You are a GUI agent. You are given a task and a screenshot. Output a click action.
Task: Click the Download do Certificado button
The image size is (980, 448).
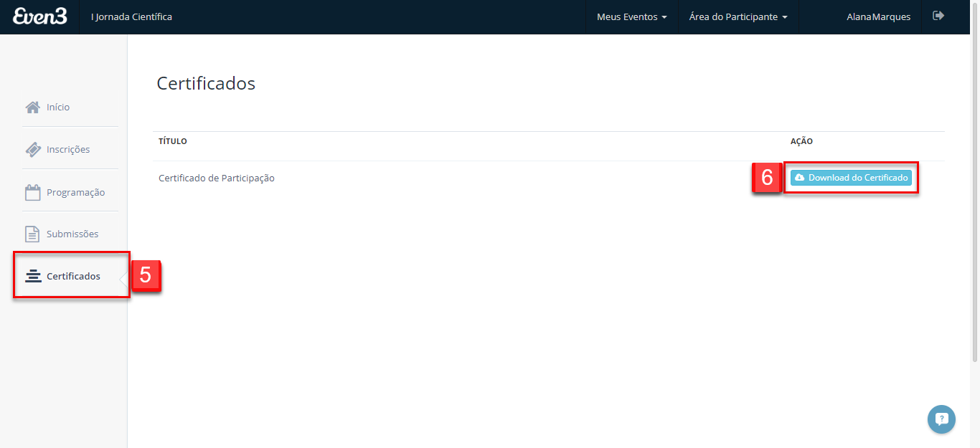pyautogui.click(x=851, y=178)
